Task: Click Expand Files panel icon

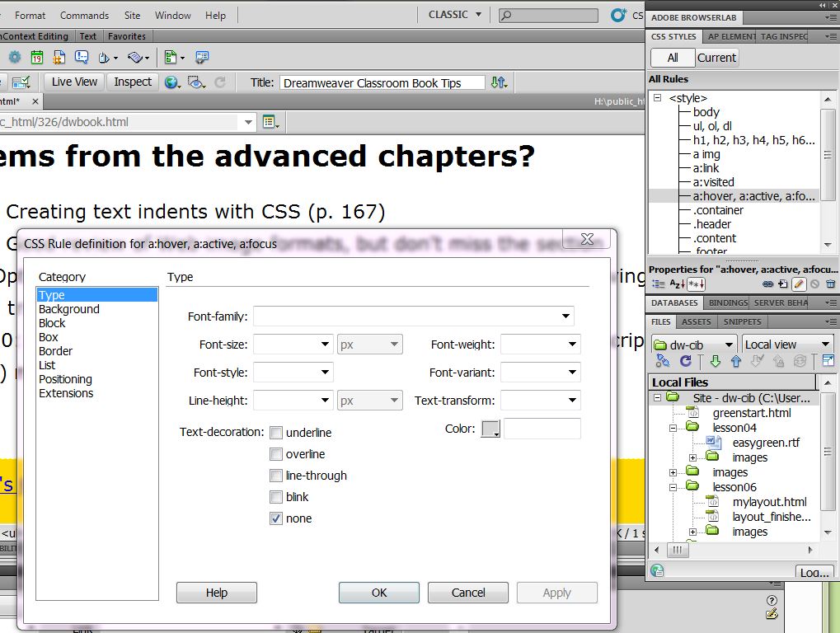Action: (x=828, y=361)
